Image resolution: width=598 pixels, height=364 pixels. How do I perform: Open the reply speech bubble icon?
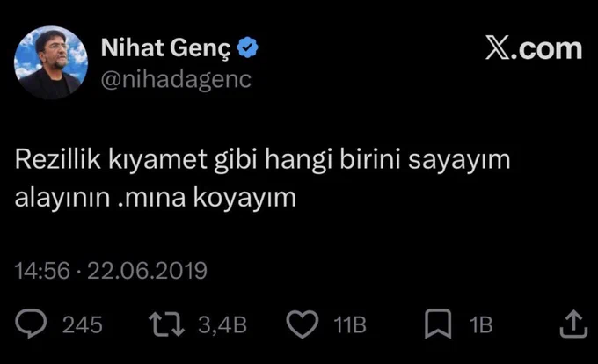tap(31, 324)
